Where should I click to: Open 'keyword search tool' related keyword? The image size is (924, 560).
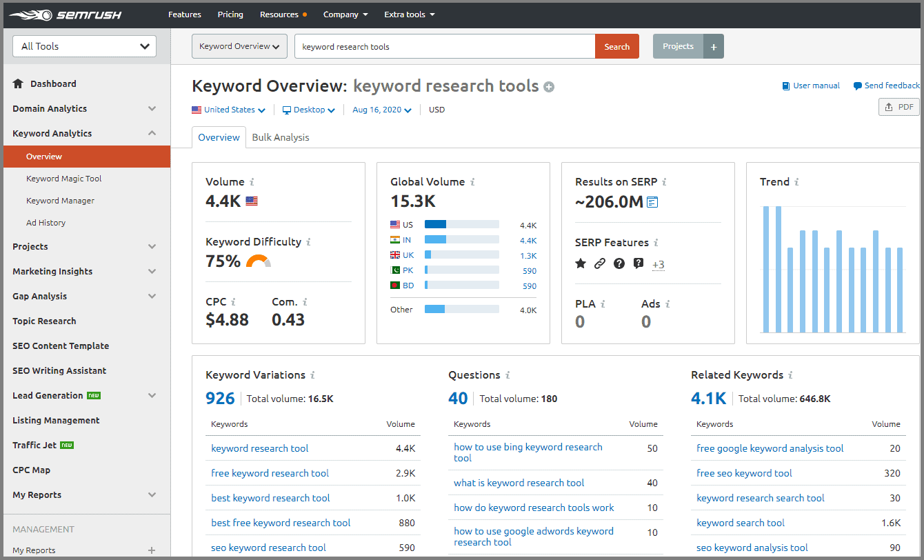(741, 523)
